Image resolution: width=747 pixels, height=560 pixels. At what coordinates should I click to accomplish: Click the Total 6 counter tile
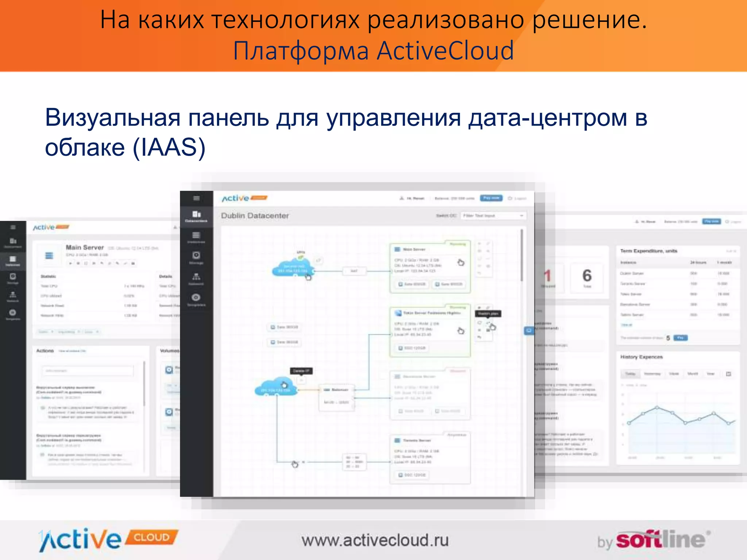[x=587, y=278]
